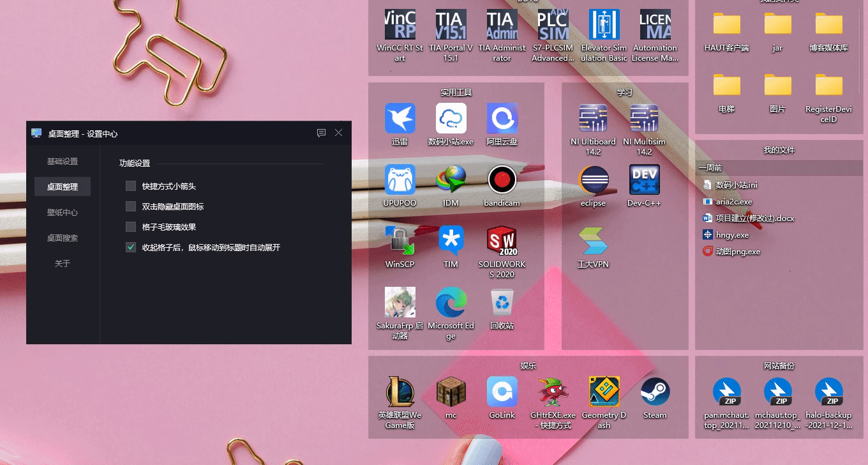Switch to the 基础设置 tab
The width and height of the screenshot is (868, 465).
point(63,161)
